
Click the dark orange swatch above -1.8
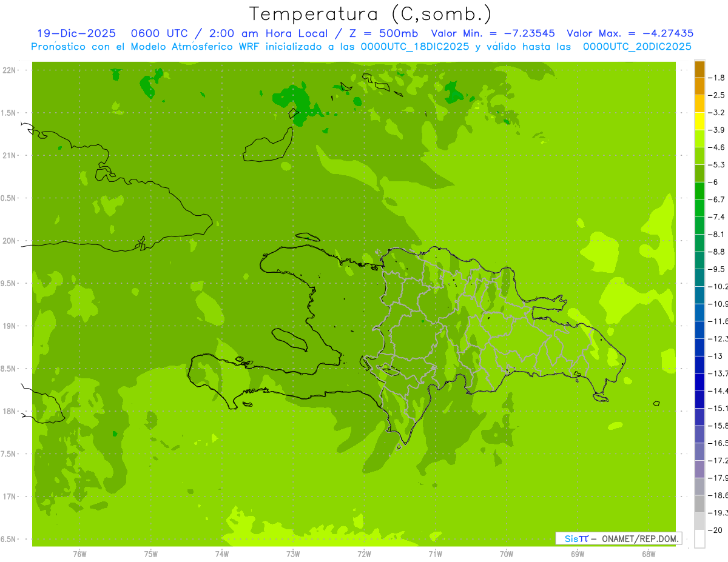[699, 69]
